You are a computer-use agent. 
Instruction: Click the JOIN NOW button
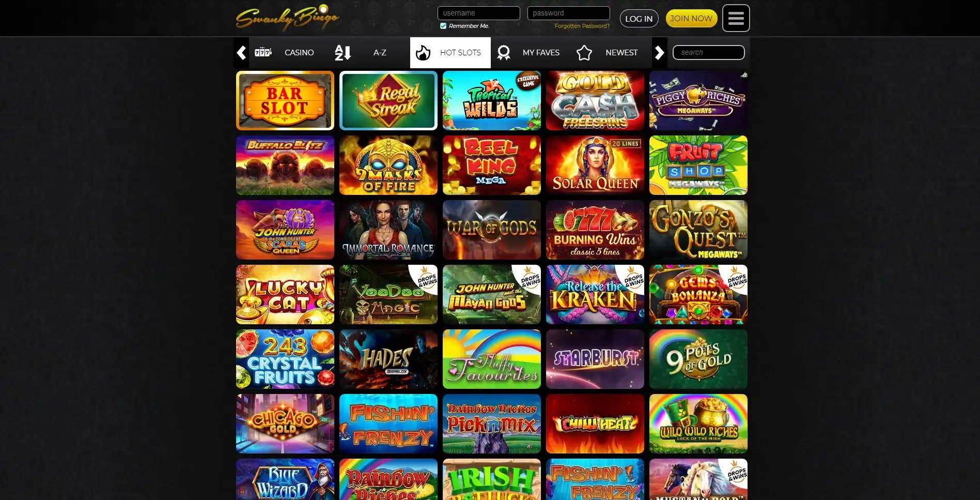tap(691, 18)
